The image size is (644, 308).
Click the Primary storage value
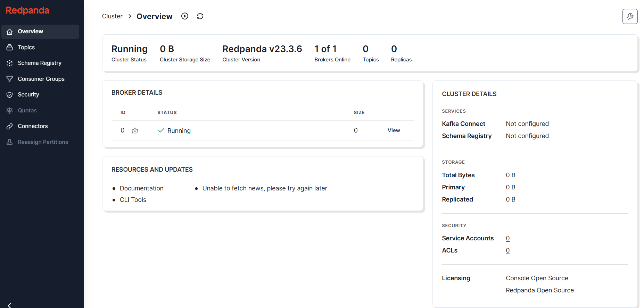(x=511, y=187)
